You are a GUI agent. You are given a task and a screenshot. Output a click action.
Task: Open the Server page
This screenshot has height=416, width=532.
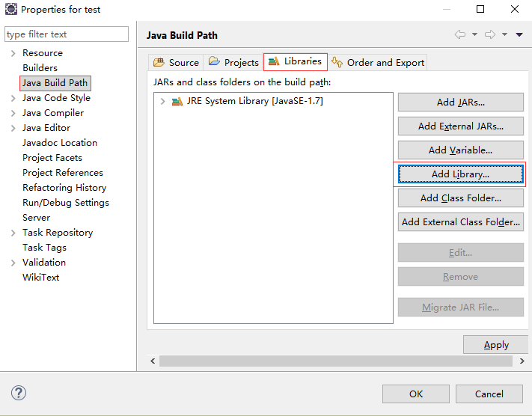pos(37,218)
